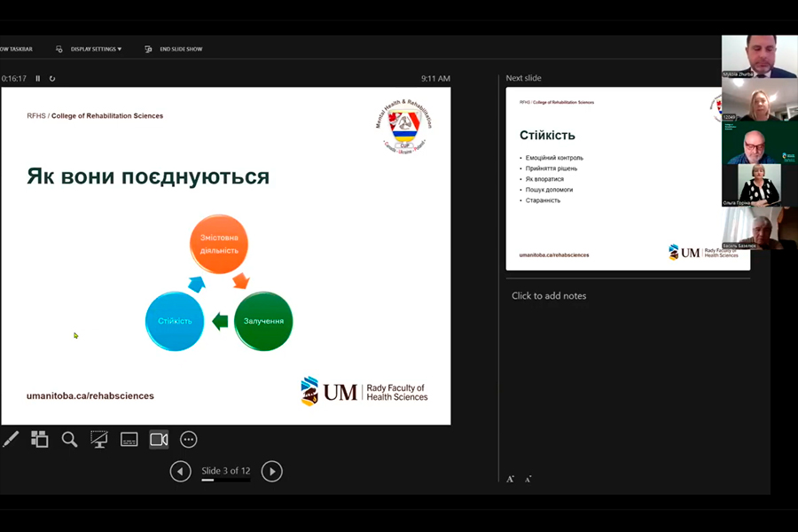
Task: Go to the previous slide
Action: [181, 472]
